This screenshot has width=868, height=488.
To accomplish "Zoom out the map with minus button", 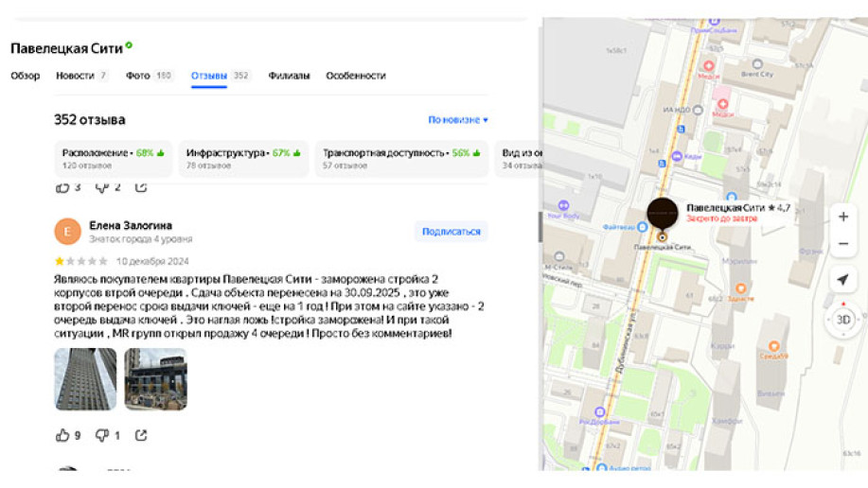I will pyautogui.click(x=842, y=244).
